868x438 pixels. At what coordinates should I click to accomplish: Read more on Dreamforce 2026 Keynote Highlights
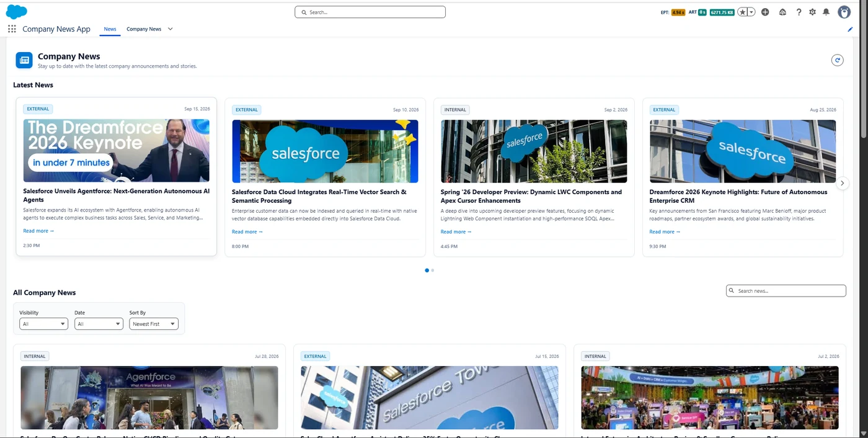tap(665, 232)
